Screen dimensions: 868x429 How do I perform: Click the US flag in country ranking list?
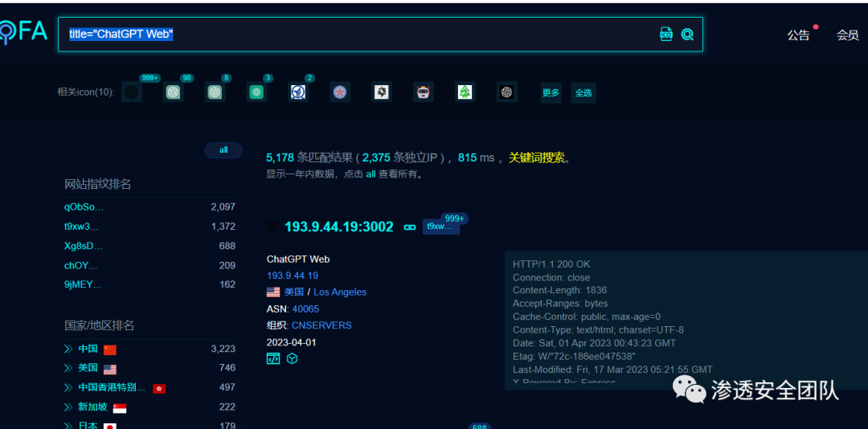point(109,370)
